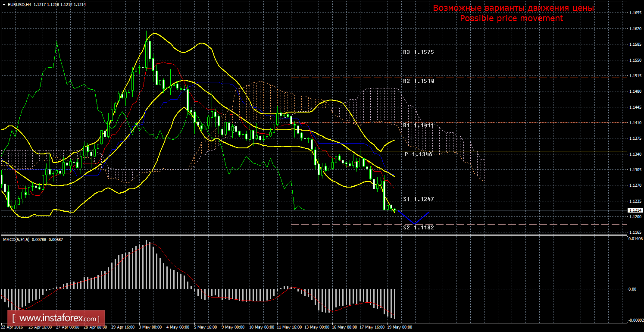Select the EURUSD,H4 chart title text
Screen dimensions: 644x332
19,4
